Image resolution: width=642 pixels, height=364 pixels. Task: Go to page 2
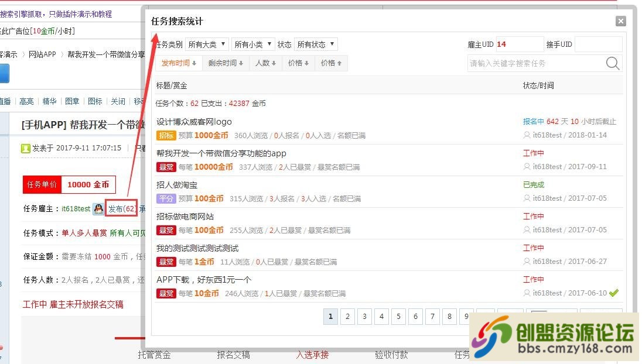(x=347, y=316)
